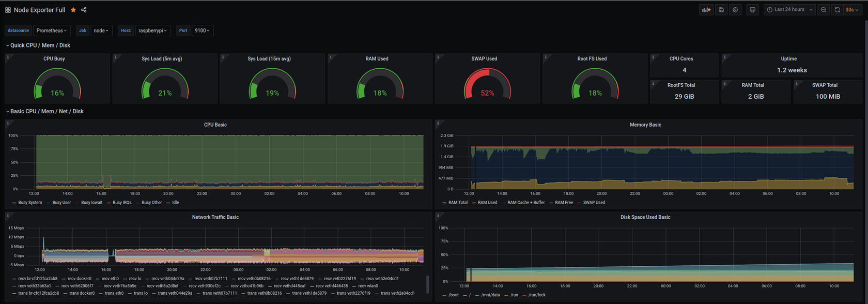
Task: Open the CPU Basic panel title menu
Action: coord(215,125)
